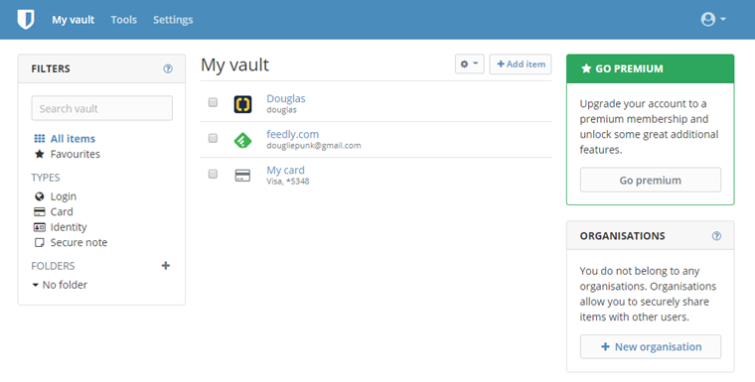
Task: Filter by Favourites star item
Action: [x=67, y=154]
